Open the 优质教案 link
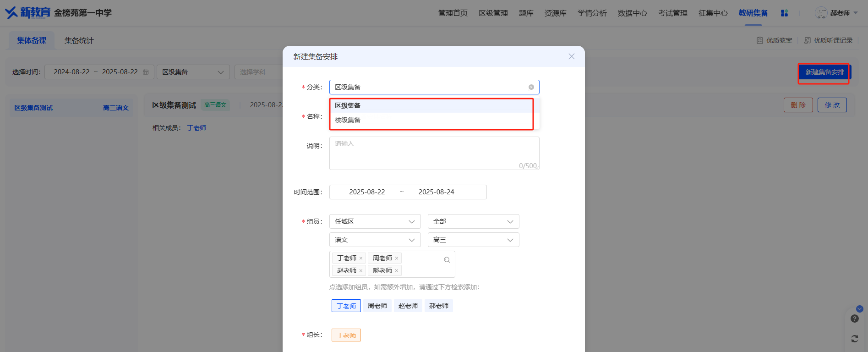Image resolution: width=868 pixels, height=352 pixels. click(x=774, y=40)
